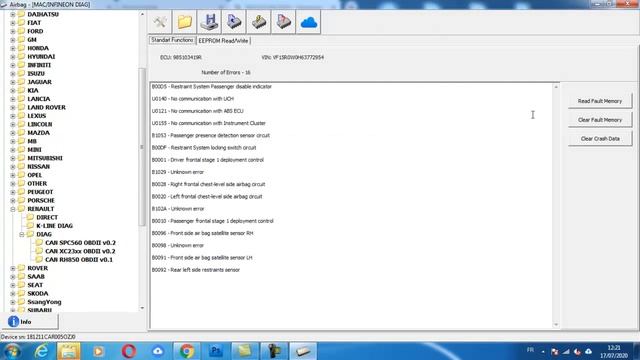Expand the FORD tree node

[x=13, y=31]
